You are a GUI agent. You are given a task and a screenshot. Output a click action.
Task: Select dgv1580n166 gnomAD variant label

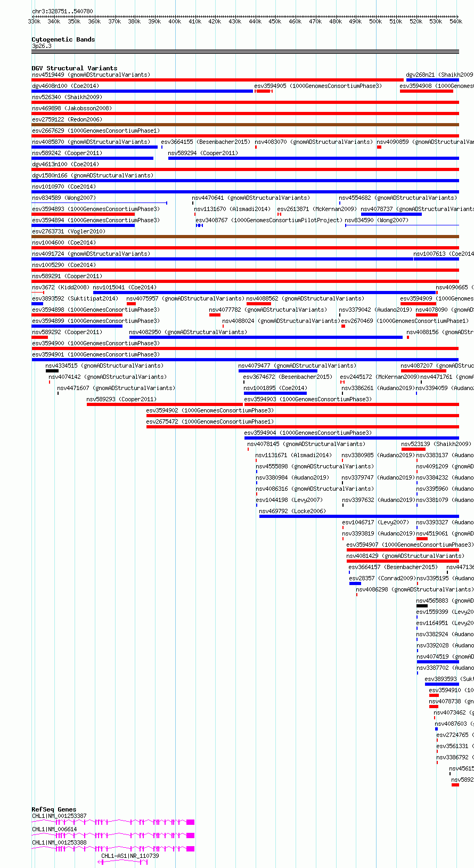pos(93,176)
